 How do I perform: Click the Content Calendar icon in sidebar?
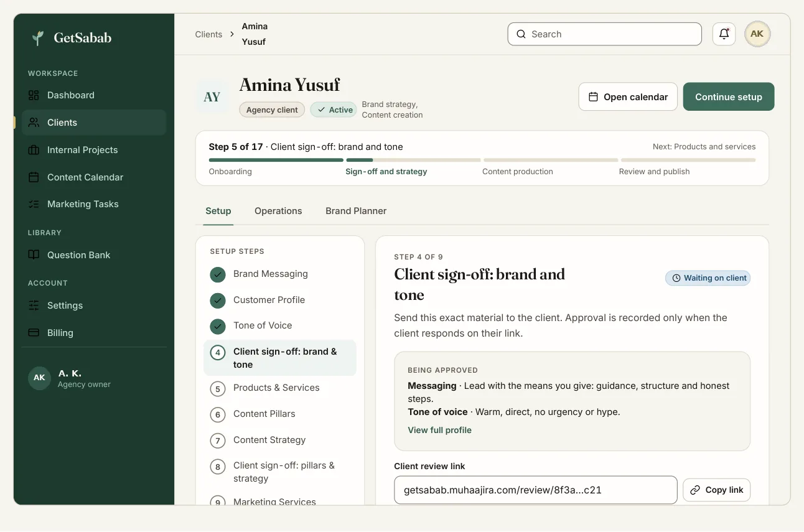(34, 177)
